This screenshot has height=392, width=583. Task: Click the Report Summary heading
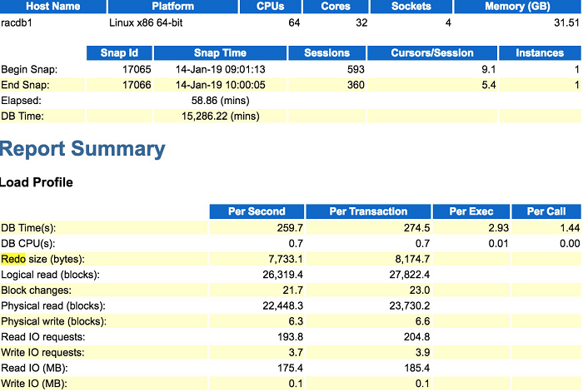[82, 149]
